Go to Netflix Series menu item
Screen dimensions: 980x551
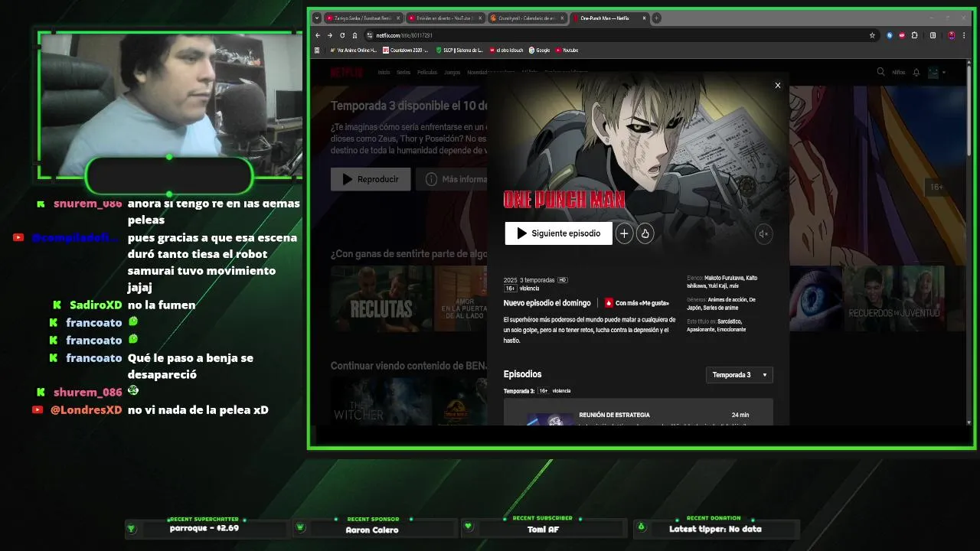pos(403,73)
